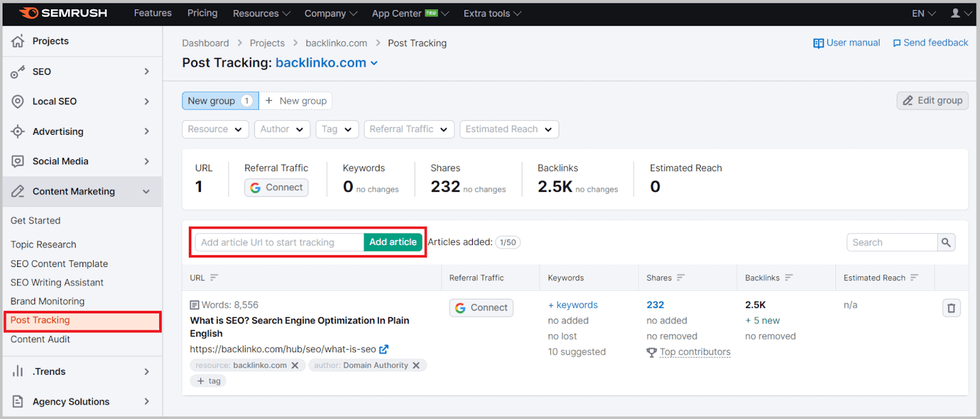Expand the Local SEO sidebar section
This screenshot has height=419, width=980.
146,102
